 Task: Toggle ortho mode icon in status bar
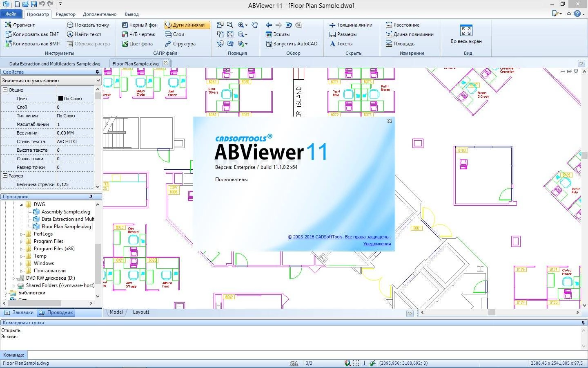point(365,363)
